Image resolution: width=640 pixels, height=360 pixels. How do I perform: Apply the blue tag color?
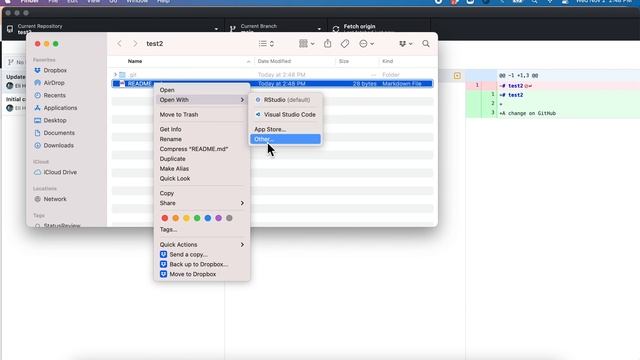208,218
